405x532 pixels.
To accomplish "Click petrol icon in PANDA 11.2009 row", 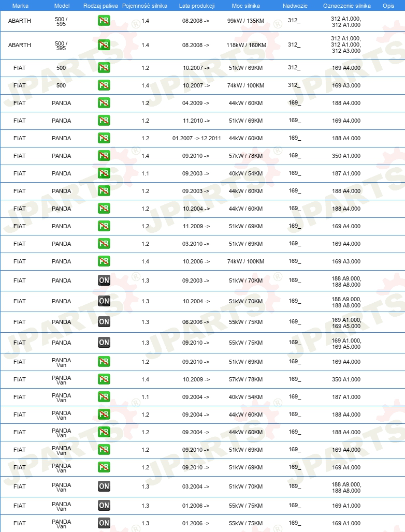I will (x=104, y=226).
